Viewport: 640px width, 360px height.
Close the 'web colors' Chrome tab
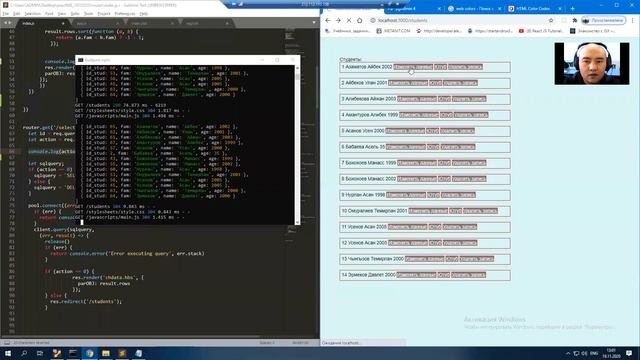(x=499, y=9)
